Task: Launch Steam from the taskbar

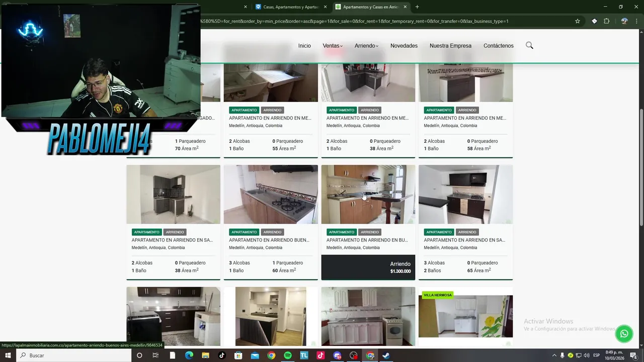Action: click(386, 355)
